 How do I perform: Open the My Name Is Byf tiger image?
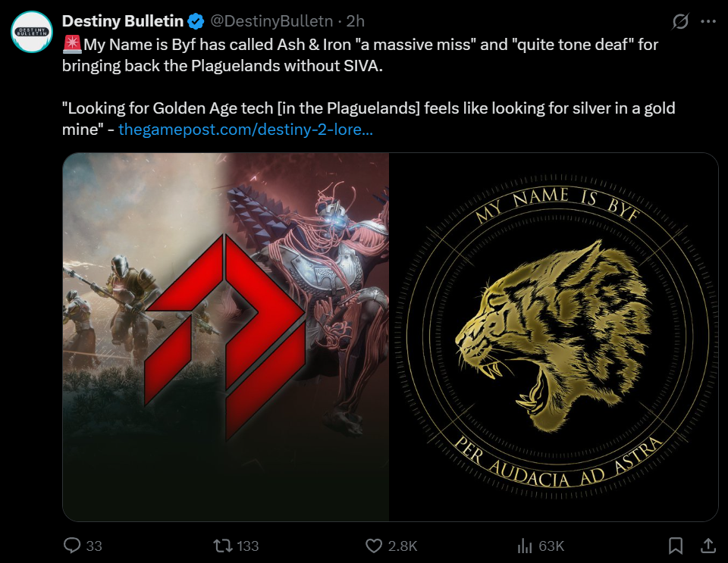pos(554,336)
